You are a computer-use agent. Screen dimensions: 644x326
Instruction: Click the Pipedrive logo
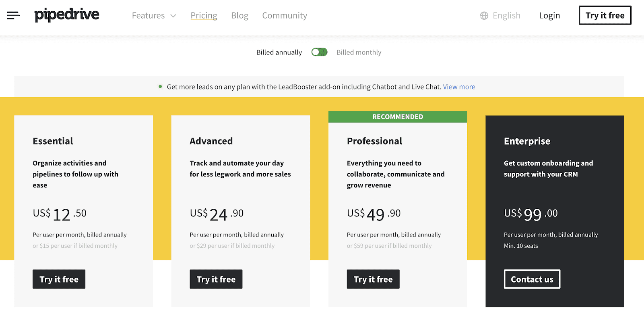(x=67, y=15)
